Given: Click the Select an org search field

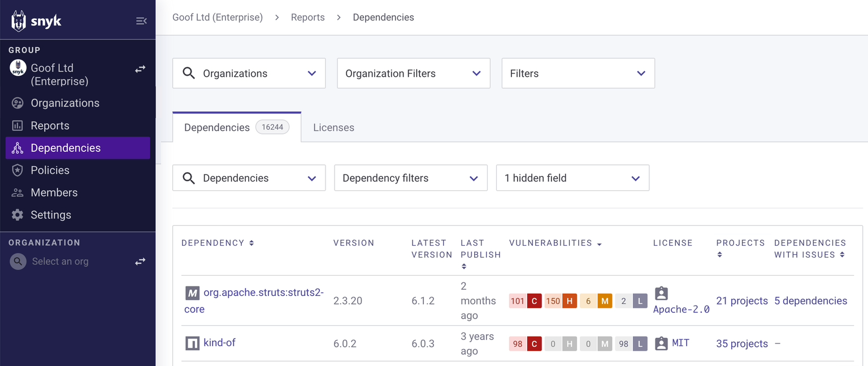Looking at the screenshot, I should 60,262.
